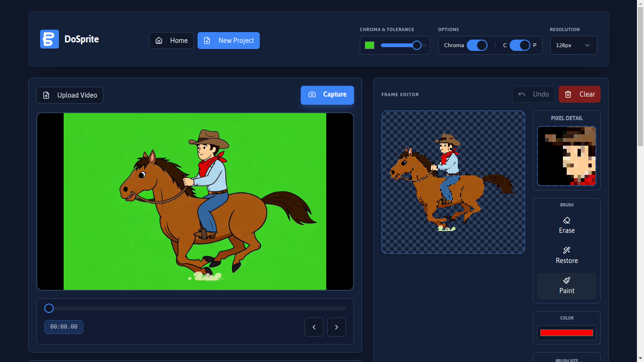
Task: Select the Erase brush
Action: point(567,226)
